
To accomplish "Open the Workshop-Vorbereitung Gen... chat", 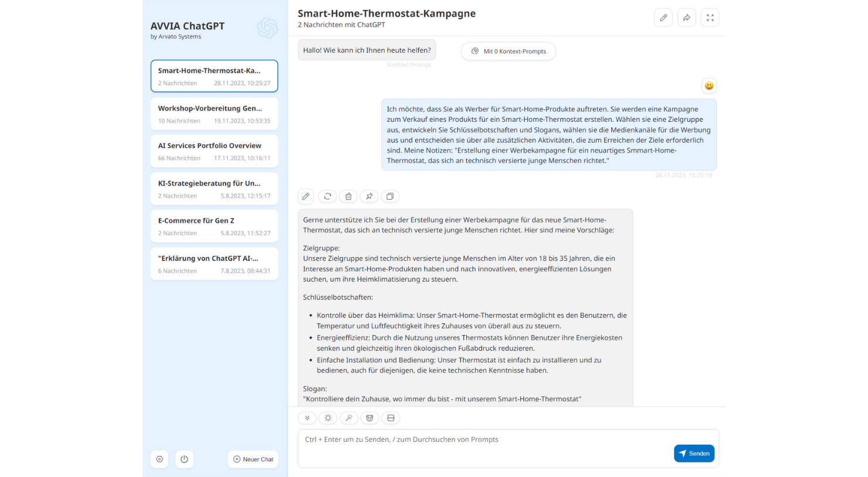I will pyautogui.click(x=214, y=114).
